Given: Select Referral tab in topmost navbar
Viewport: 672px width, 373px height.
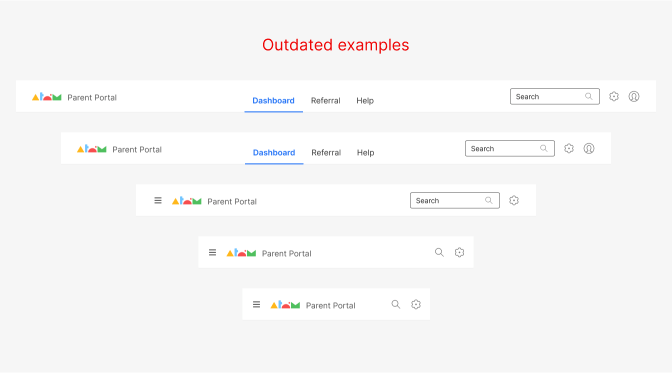Looking at the screenshot, I should (x=326, y=101).
